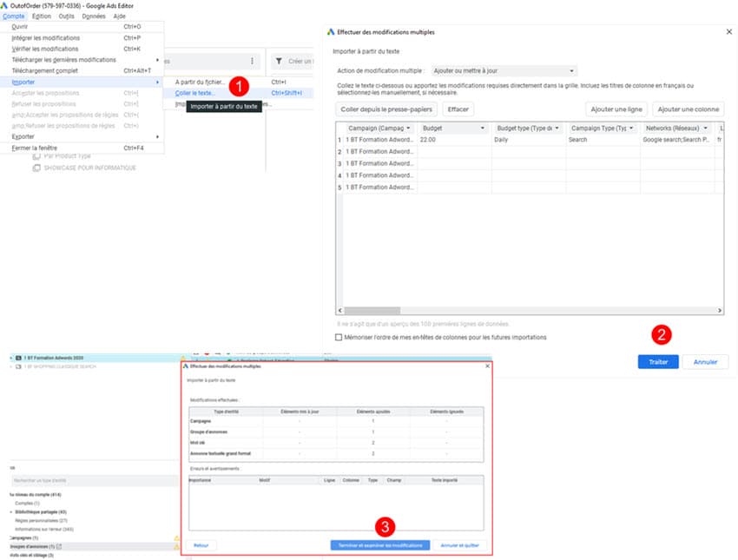The image size is (738, 560).
Task: Tick 'Mémoriser l'ordre de mes en-têtes de colonnes'
Action: pyautogui.click(x=339, y=338)
